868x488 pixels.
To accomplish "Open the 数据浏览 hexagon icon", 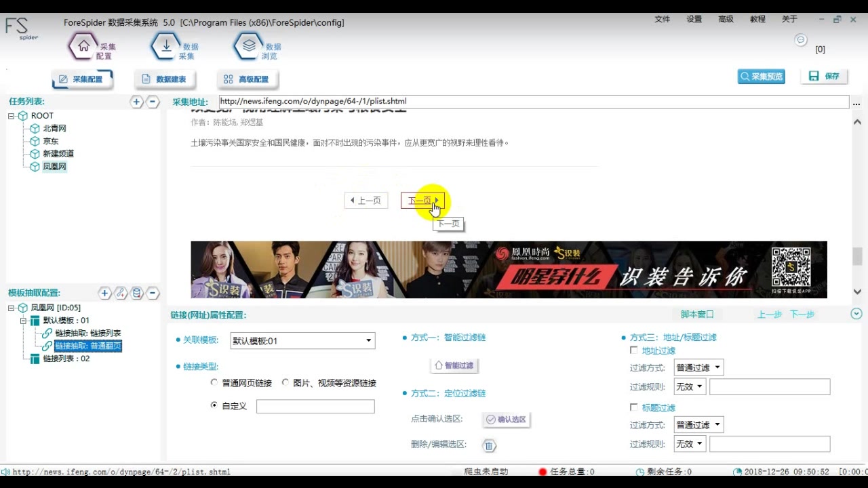I will [248, 45].
